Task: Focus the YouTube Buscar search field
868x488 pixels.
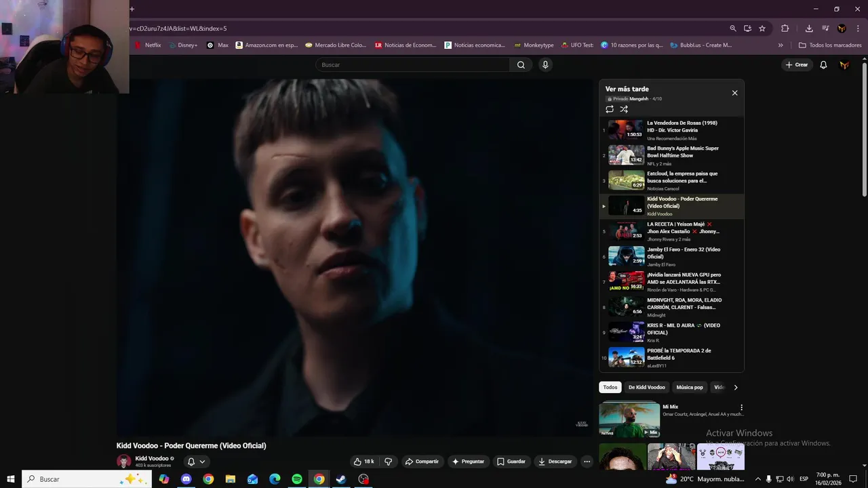Action: click(x=412, y=65)
